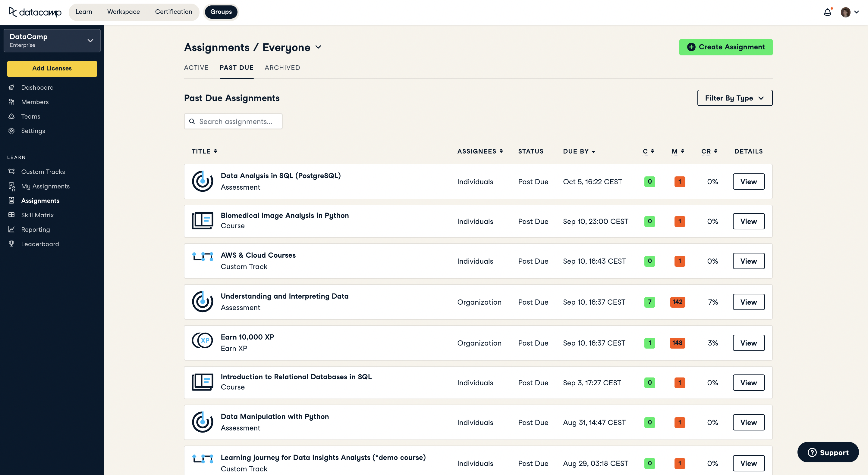Open Custom Tracks in sidebar
This screenshot has width=868, height=475.
click(43, 172)
